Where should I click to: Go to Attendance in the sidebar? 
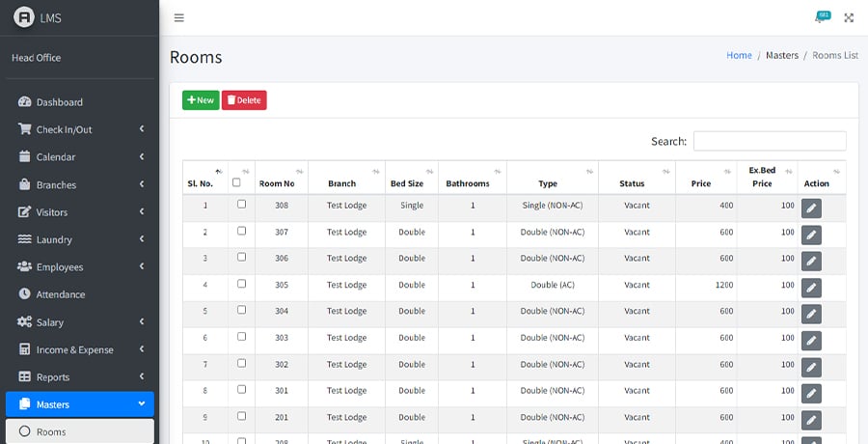(60, 294)
